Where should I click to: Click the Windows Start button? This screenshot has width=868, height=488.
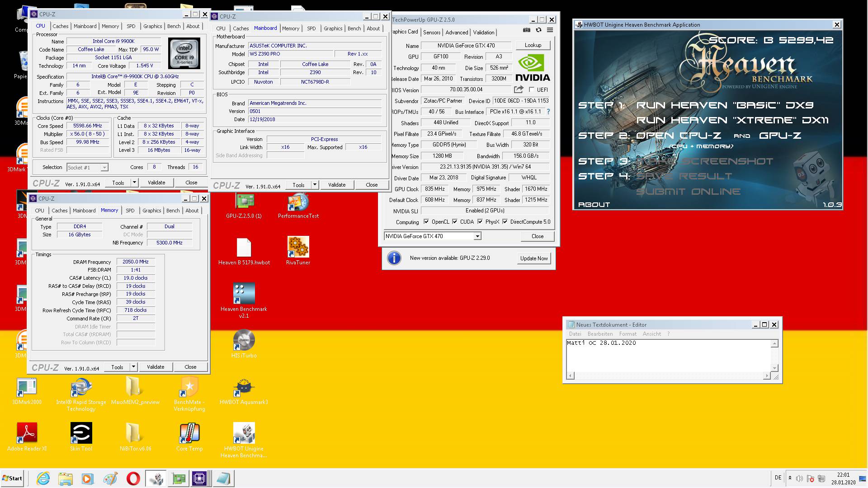point(12,479)
